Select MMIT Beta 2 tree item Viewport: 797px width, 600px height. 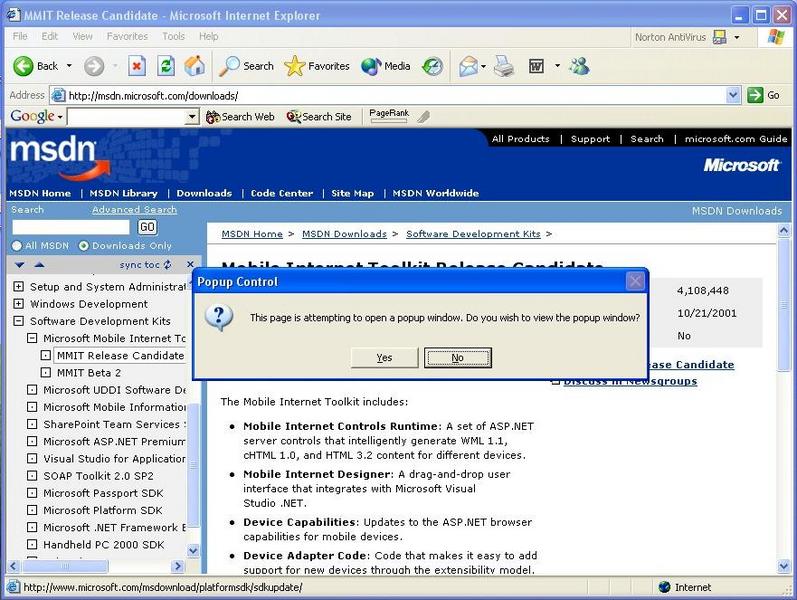89,373
